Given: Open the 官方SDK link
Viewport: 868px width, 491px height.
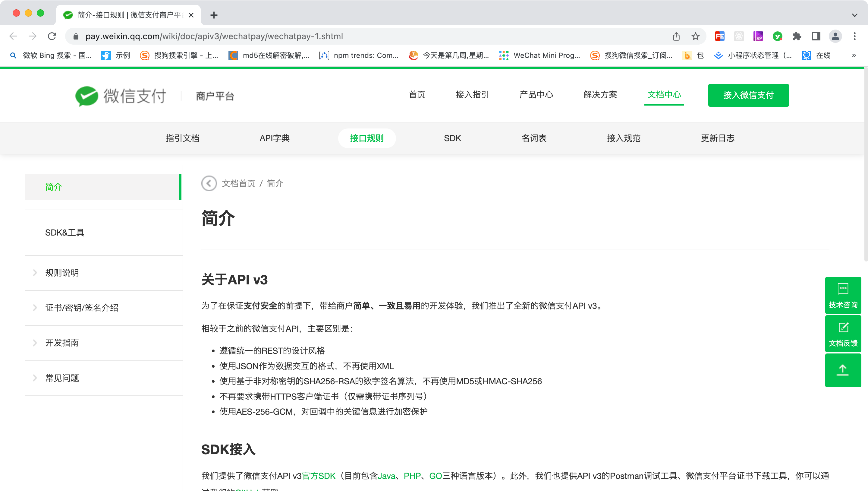Looking at the screenshot, I should [x=319, y=476].
